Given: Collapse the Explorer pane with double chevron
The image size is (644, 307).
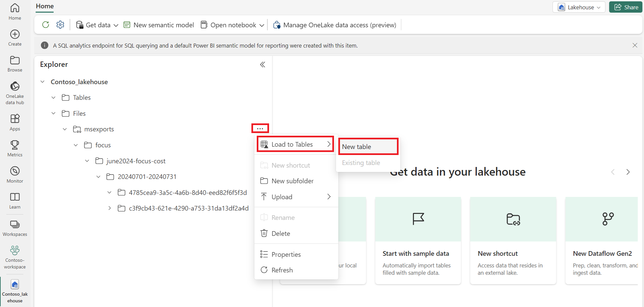Looking at the screenshot, I should pos(262,65).
